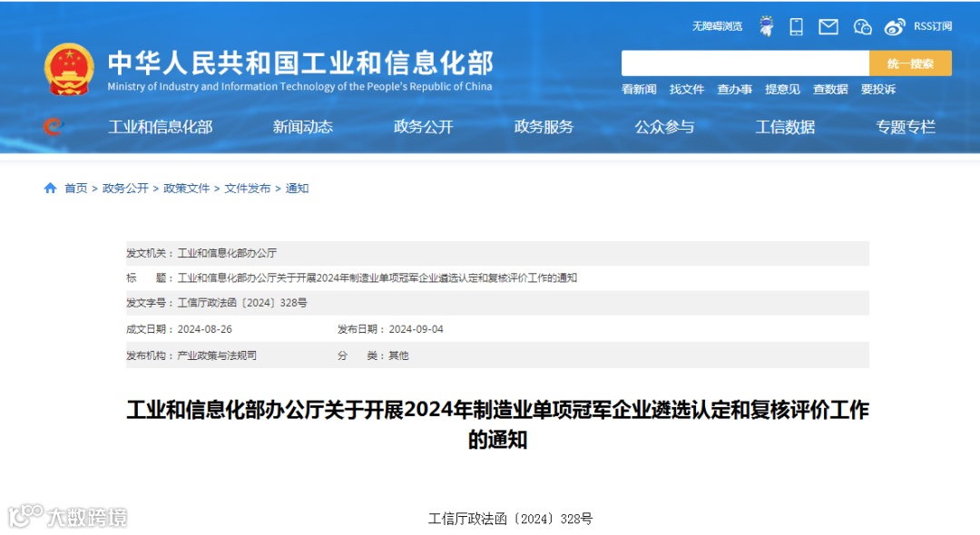
Task: Open the robot assistant icon
Action: [766, 26]
